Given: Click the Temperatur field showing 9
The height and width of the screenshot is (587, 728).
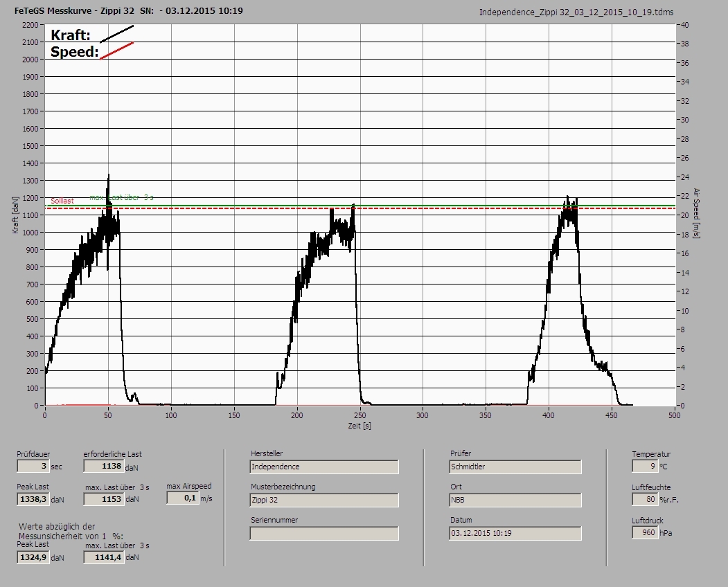Looking at the screenshot, I should [644, 466].
